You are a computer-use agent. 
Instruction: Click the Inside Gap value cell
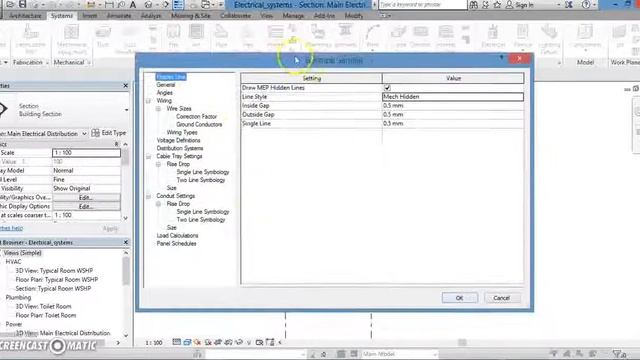tap(453, 106)
